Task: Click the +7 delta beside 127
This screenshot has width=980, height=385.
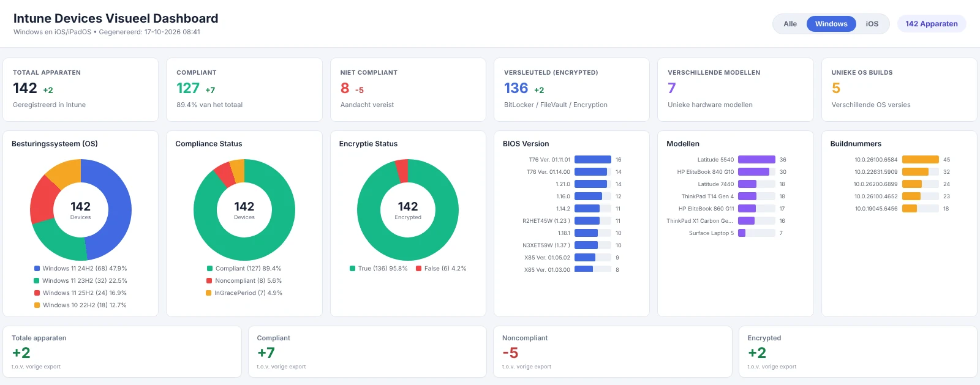Action: [x=210, y=90]
